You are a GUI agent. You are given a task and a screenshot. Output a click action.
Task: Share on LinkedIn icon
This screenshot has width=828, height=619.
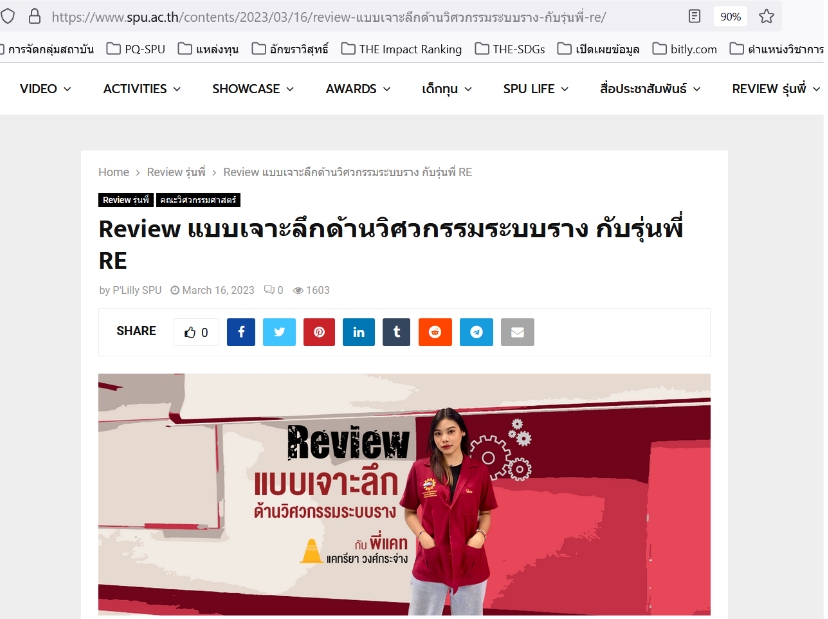point(359,332)
